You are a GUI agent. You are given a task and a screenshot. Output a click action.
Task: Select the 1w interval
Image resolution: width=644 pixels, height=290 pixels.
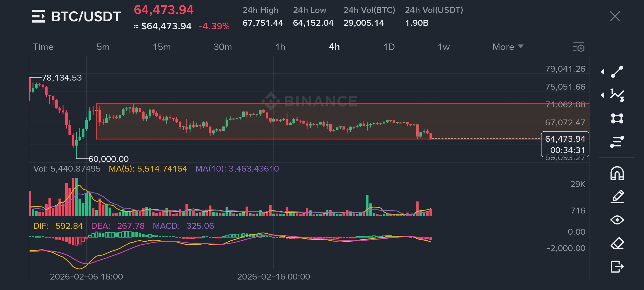[444, 47]
